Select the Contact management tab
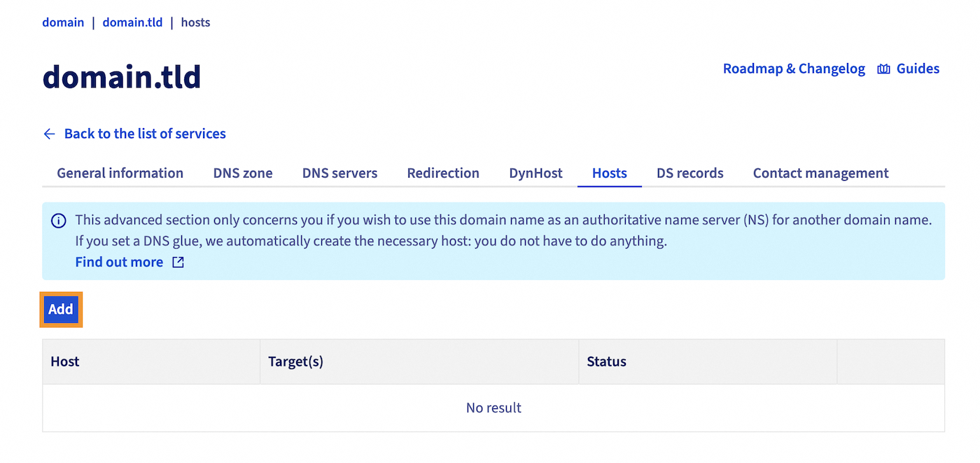The height and width of the screenshot is (463, 980). point(820,172)
